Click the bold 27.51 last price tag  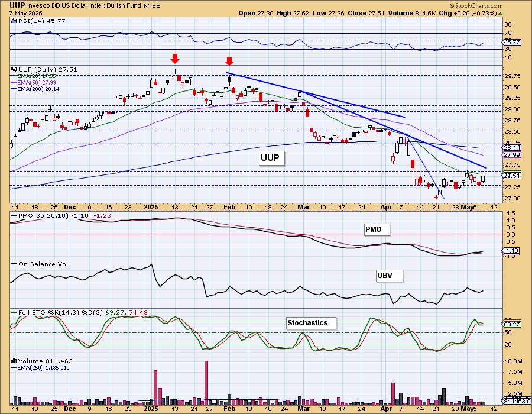pos(512,176)
